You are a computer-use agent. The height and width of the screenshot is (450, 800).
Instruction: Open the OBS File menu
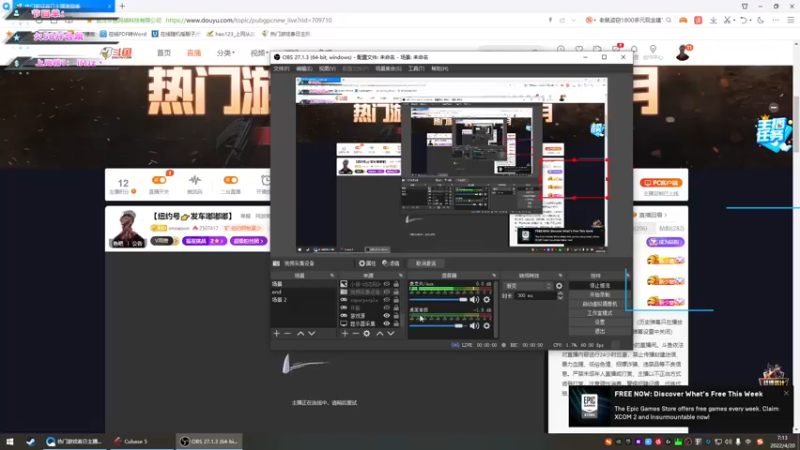[281, 68]
